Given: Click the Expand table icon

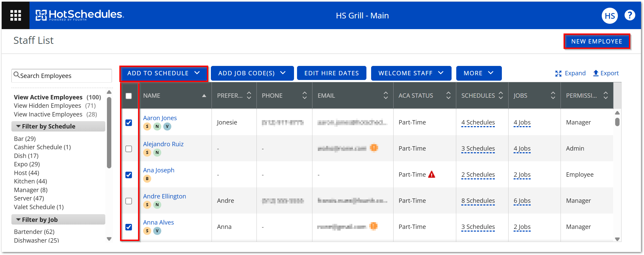Looking at the screenshot, I should (x=558, y=73).
